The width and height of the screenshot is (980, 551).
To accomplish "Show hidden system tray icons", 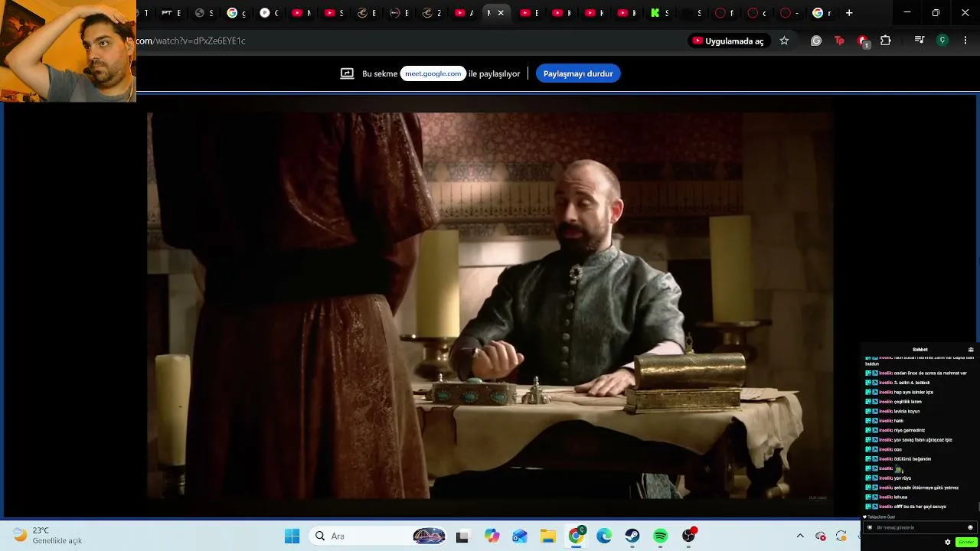I will point(800,536).
